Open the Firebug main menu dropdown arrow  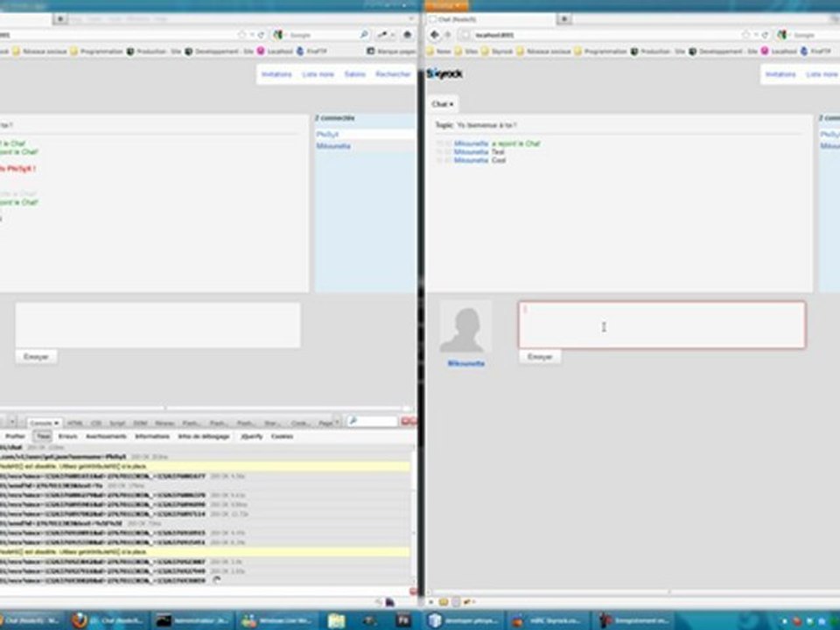(x=12, y=423)
